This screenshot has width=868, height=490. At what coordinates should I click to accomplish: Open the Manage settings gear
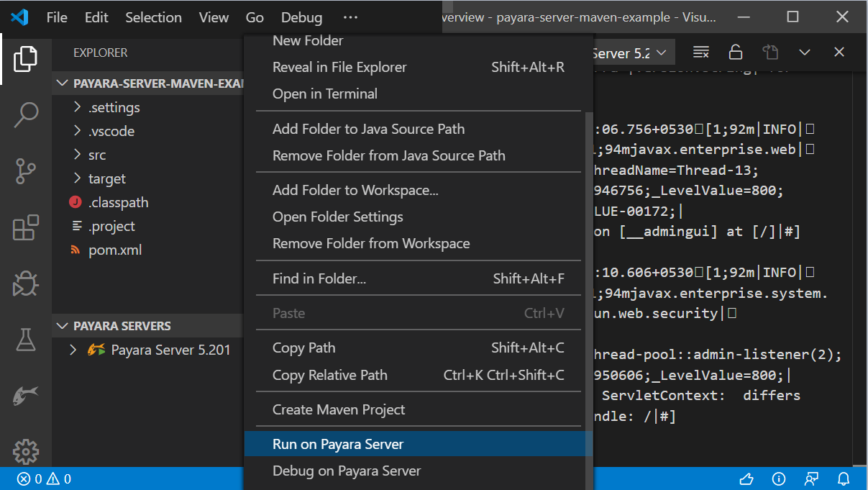coord(25,451)
